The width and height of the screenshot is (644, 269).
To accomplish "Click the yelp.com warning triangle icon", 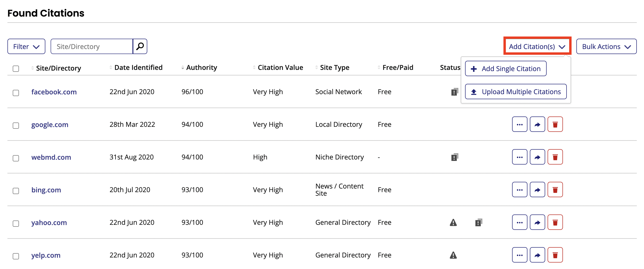I will point(453,255).
